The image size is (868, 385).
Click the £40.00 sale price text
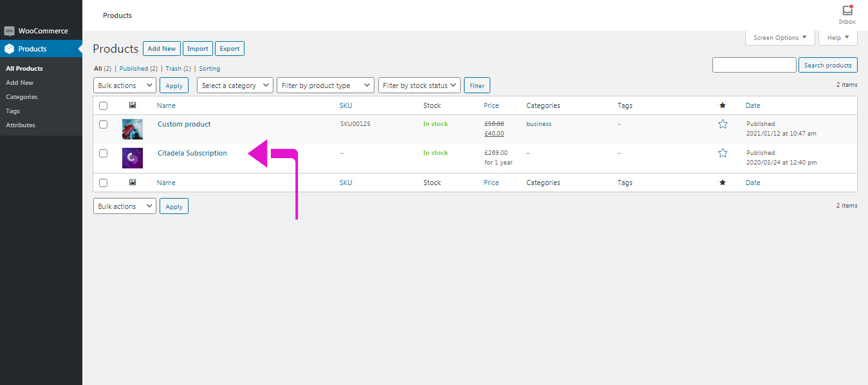coord(494,134)
